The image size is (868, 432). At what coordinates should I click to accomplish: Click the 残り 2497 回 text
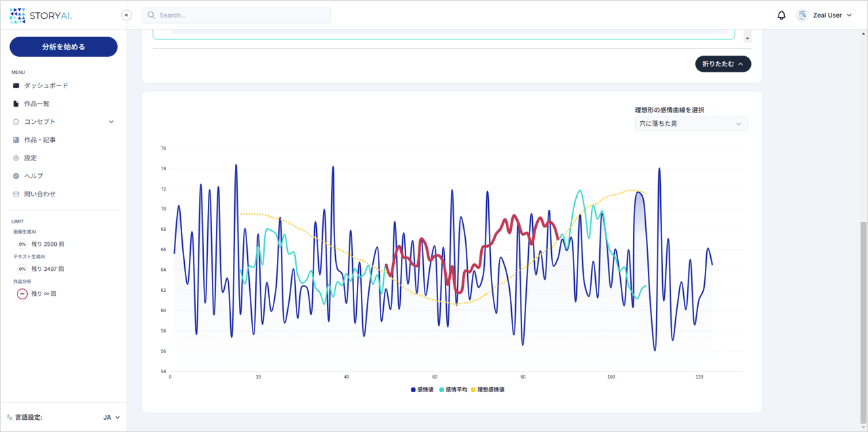tap(47, 269)
